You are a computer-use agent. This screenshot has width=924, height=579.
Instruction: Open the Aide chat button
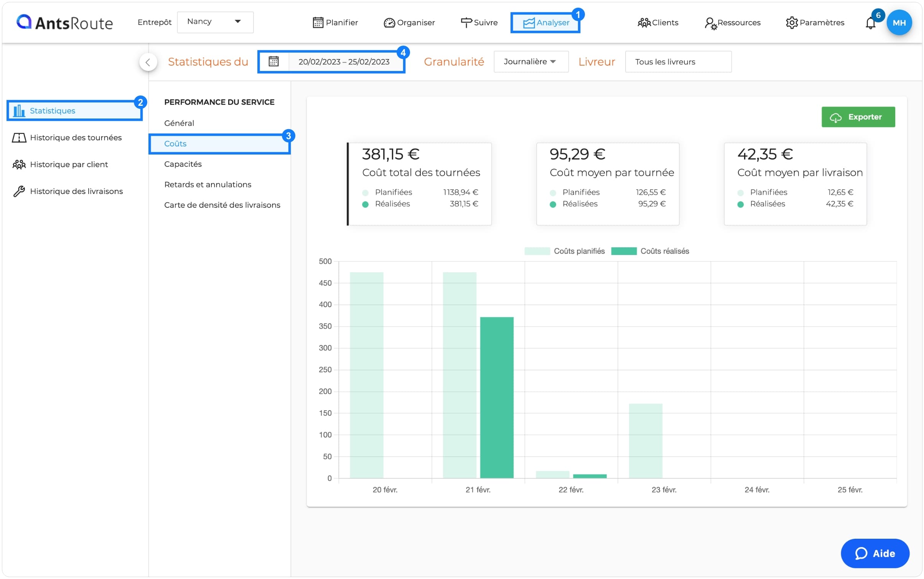pyautogui.click(x=875, y=553)
